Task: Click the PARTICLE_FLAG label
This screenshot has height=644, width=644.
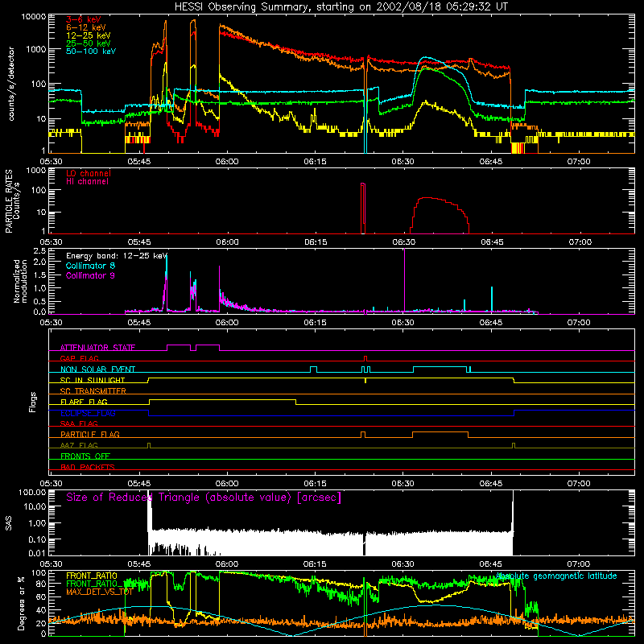Action: pos(90,434)
